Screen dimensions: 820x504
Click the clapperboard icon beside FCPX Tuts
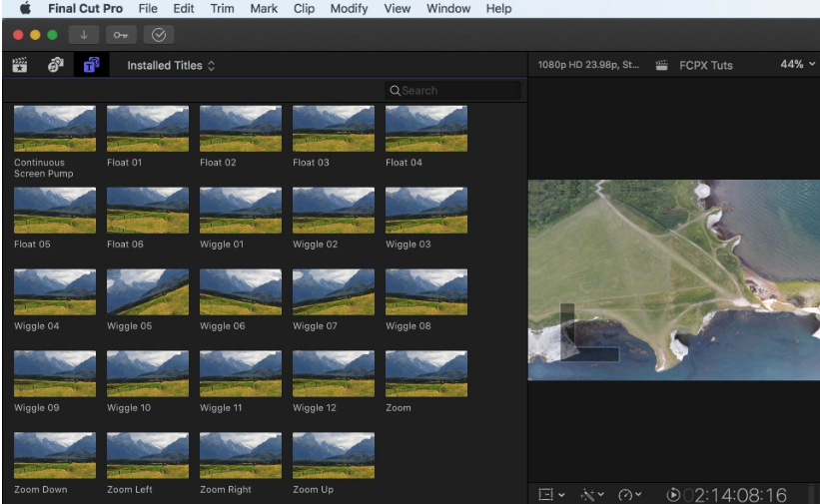(x=661, y=66)
